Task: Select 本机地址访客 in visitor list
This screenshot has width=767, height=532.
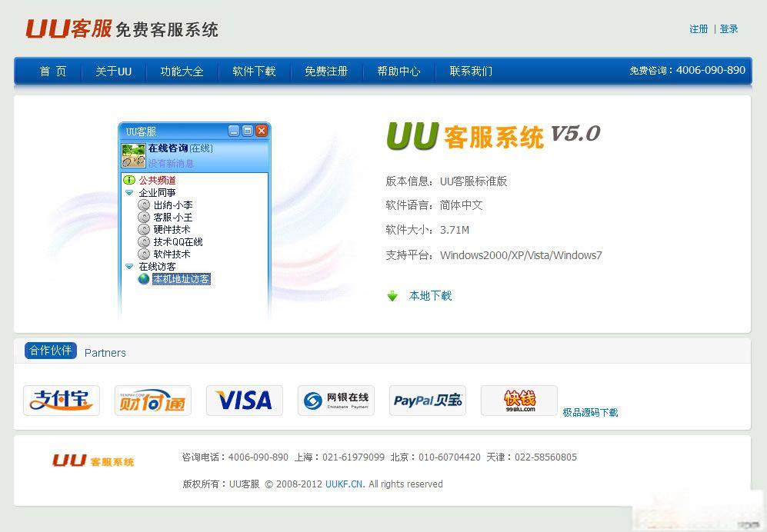Action: 181,279
